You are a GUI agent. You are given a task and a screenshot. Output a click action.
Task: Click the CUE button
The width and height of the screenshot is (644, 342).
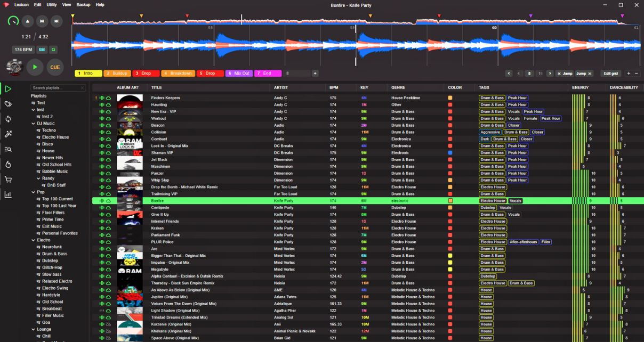[x=55, y=67]
